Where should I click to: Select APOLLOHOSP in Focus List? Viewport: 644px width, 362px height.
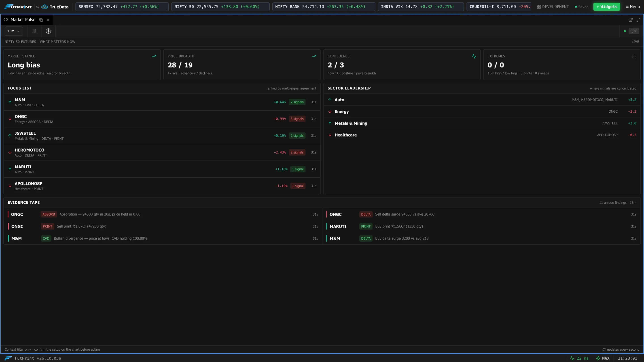click(x=162, y=186)
